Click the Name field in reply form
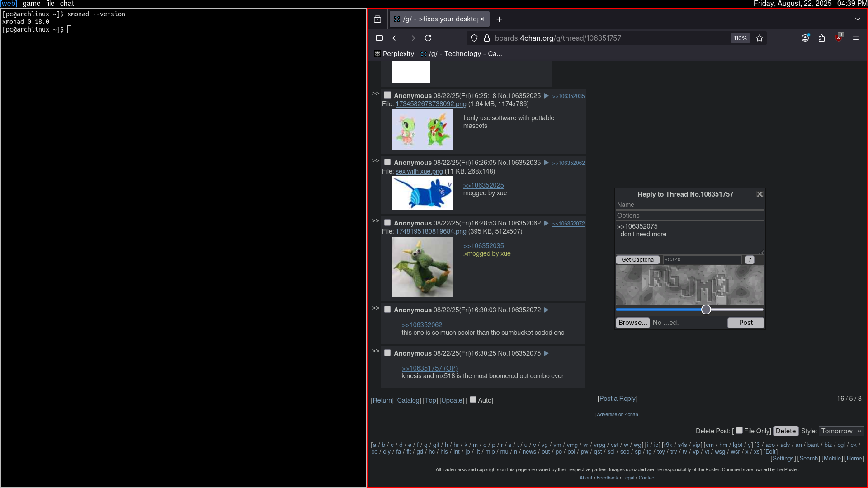The width and height of the screenshot is (868, 488). coord(689,205)
